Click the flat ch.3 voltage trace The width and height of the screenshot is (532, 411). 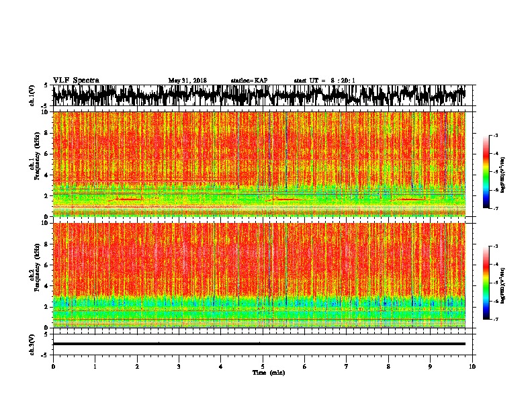pos(259,344)
